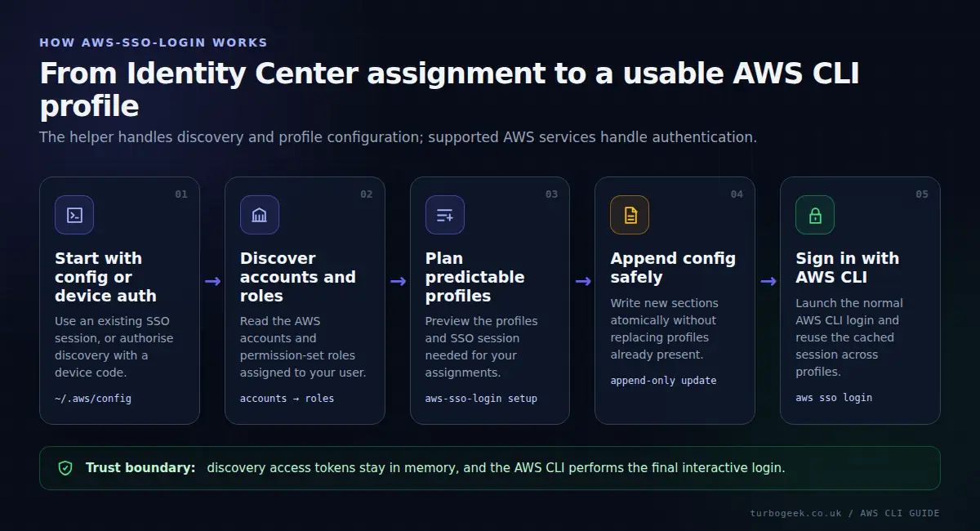Image resolution: width=980 pixels, height=531 pixels.
Task: Click the '~/.aws/config' code text
Action: [93, 399]
